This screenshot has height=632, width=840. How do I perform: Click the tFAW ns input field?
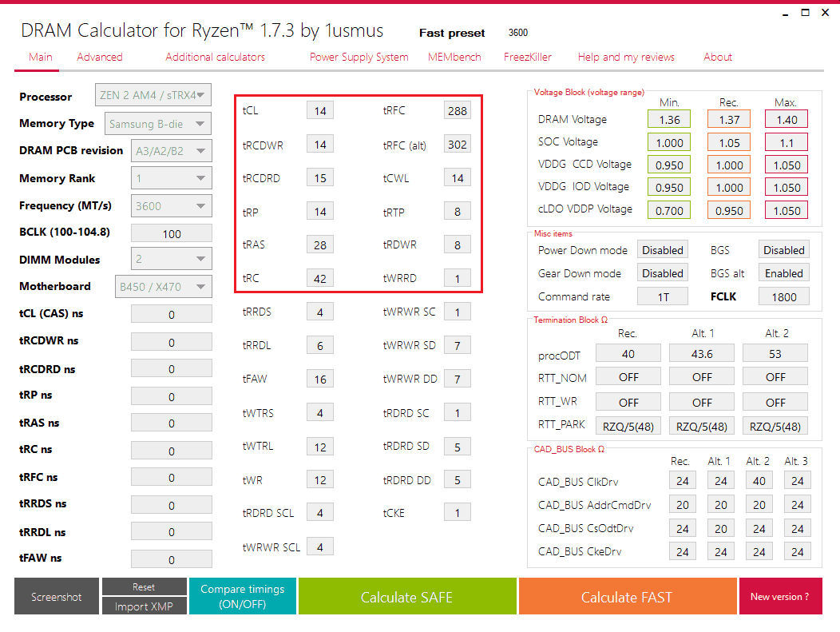pyautogui.click(x=172, y=559)
